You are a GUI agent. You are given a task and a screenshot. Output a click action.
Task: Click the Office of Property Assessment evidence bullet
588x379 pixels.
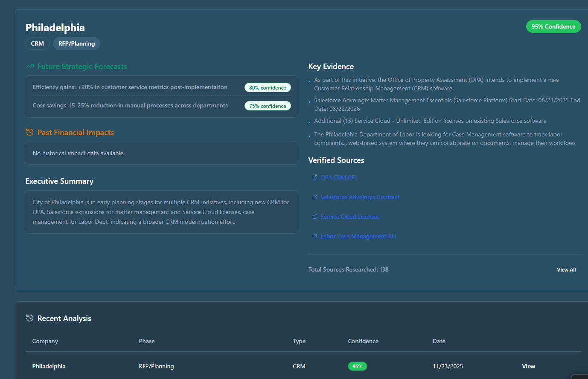[437, 84]
